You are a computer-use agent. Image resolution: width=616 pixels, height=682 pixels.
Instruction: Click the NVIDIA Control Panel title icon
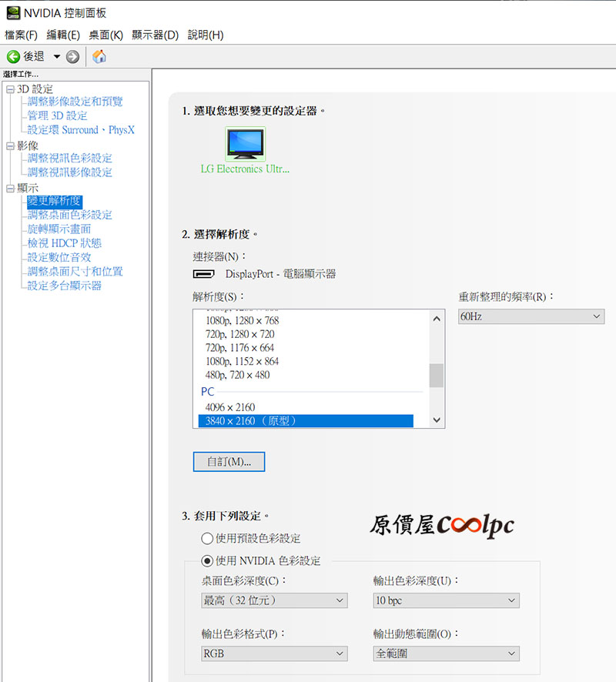pos(13,13)
